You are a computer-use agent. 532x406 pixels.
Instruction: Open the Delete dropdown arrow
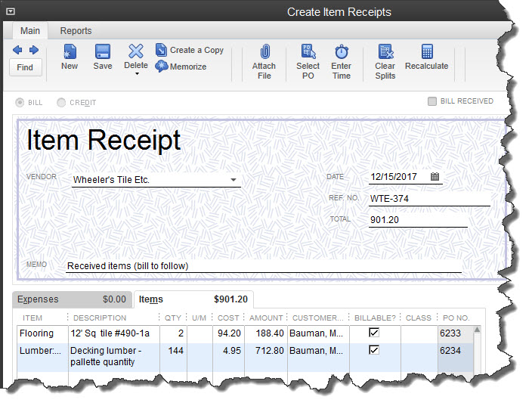pos(136,74)
